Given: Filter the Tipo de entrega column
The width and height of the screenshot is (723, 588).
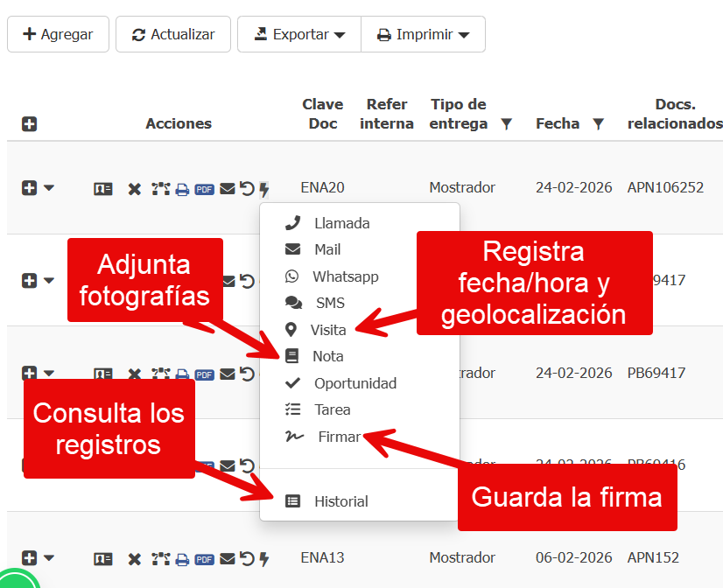Looking at the screenshot, I should 506,124.
